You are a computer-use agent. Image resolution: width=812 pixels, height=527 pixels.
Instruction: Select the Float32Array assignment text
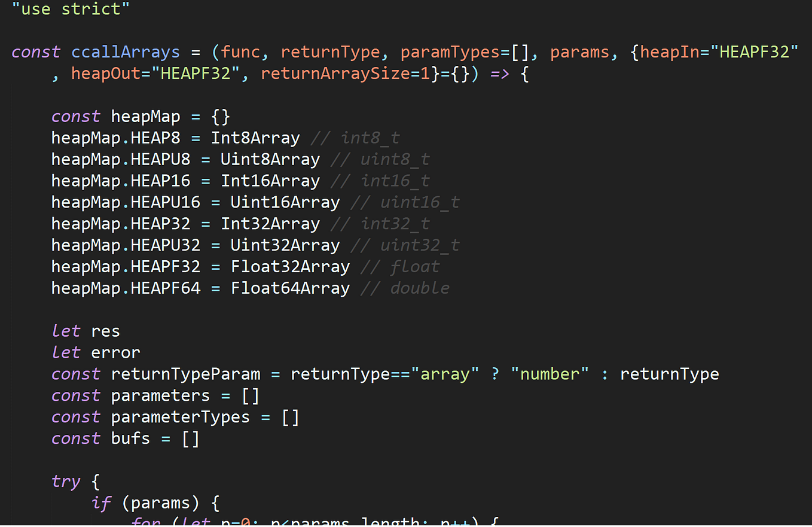pyautogui.click(x=290, y=266)
